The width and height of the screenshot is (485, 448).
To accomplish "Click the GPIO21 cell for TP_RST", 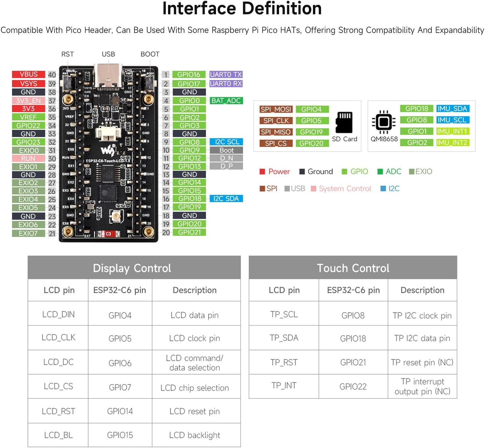I will (353, 362).
